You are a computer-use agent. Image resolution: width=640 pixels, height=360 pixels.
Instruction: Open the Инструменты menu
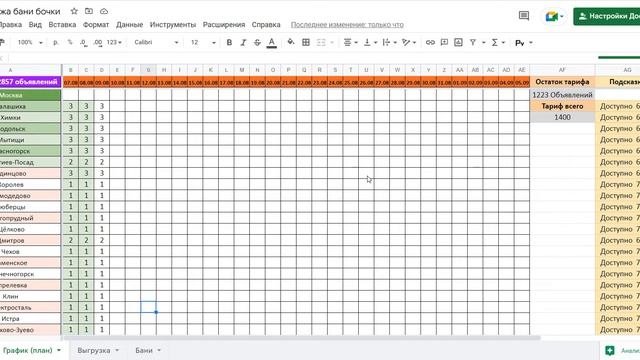173,24
